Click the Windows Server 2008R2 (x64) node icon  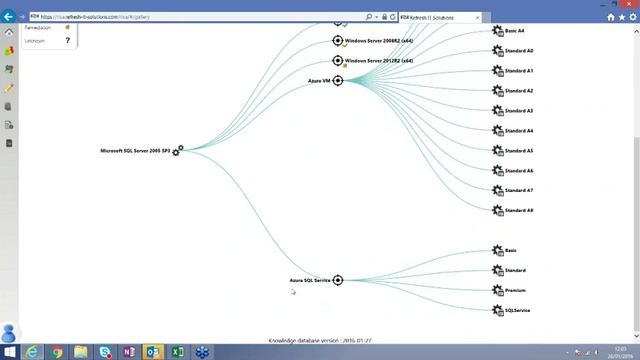tap(338, 40)
